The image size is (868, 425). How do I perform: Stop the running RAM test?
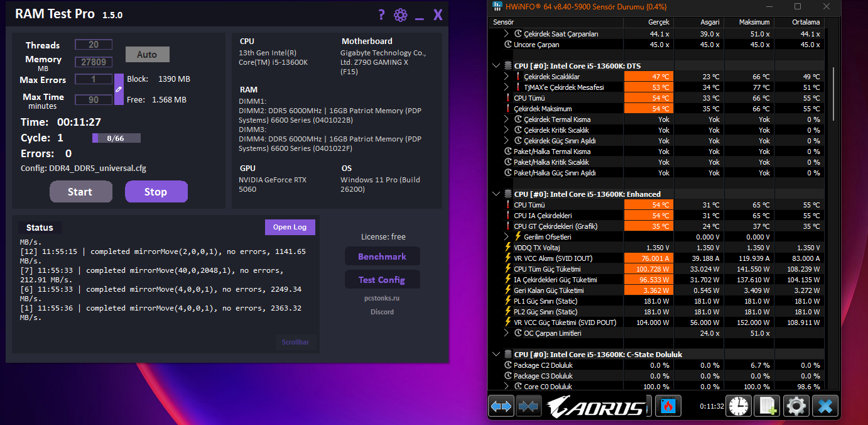(156, 192)
